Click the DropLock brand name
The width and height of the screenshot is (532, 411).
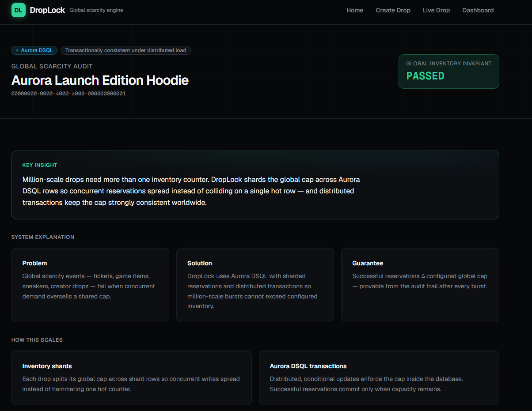click(x=47, y=10)
